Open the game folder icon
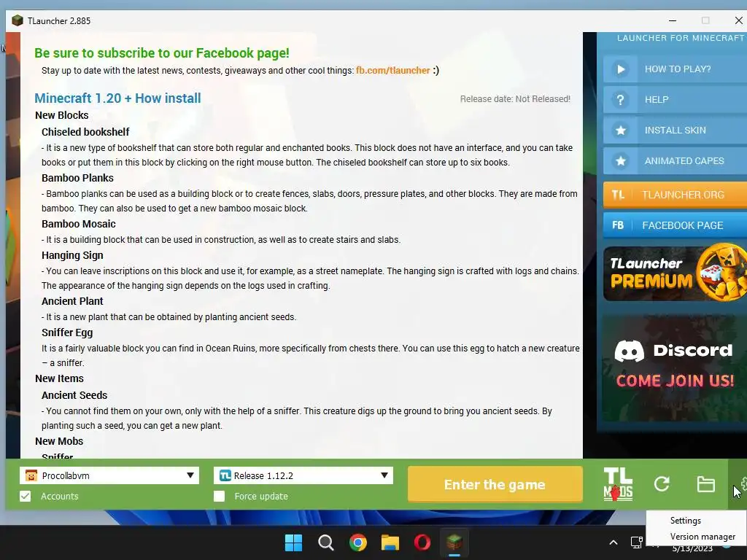 (x=705, y=484)
